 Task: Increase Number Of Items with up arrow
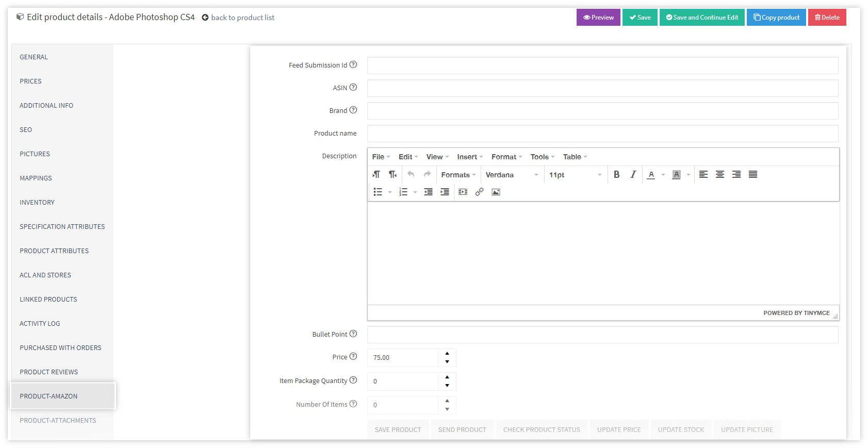[447, 401]
